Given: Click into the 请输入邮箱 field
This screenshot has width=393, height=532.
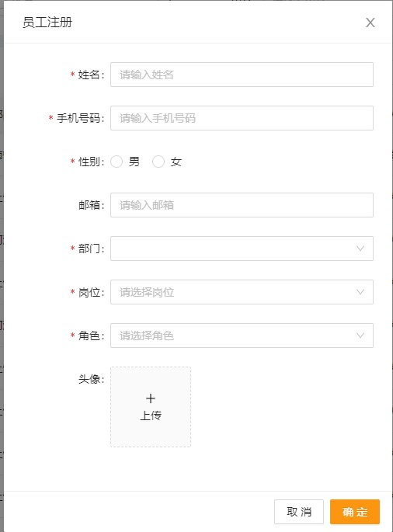Looking at the screenshot, I should (x=242, y=205).
